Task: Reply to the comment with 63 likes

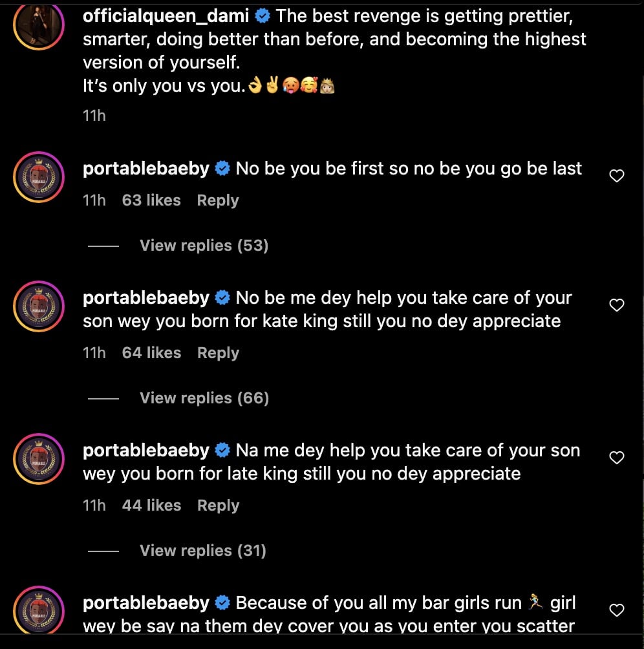Action: [x=218, y=200]
